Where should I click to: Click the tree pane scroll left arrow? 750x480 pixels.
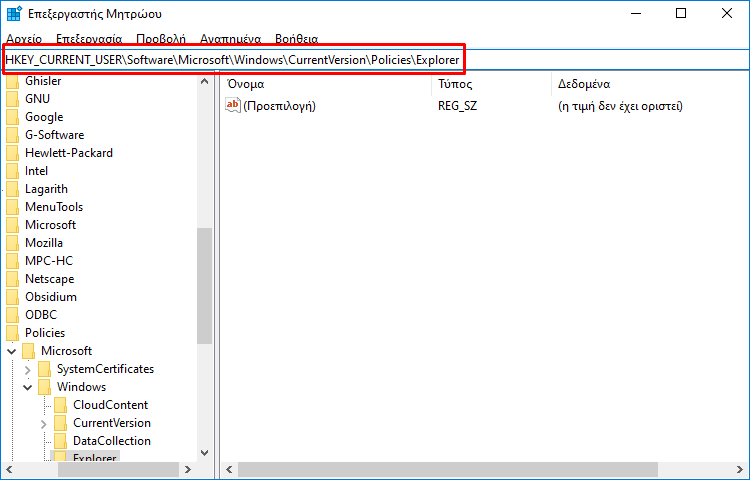[x=9, y=469]
